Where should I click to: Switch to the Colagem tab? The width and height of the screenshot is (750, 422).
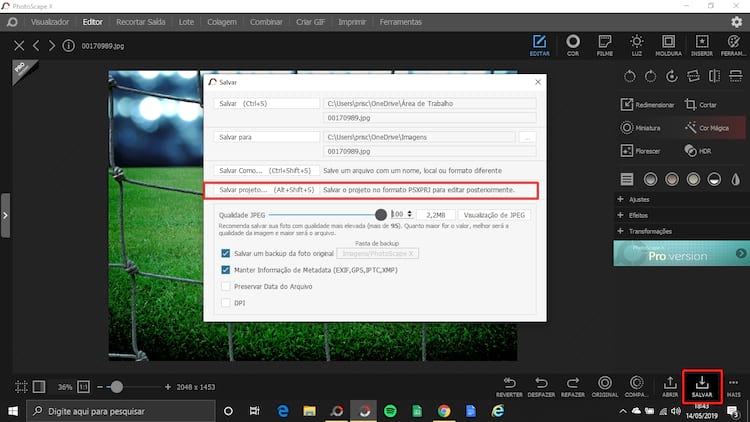click(x=214, y=21)
